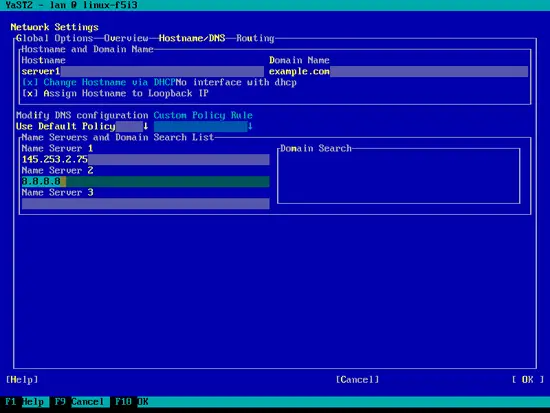Focus the Name Server 1 address field
The width and height of the screenshot is (550, 413).
pos(146,159)
